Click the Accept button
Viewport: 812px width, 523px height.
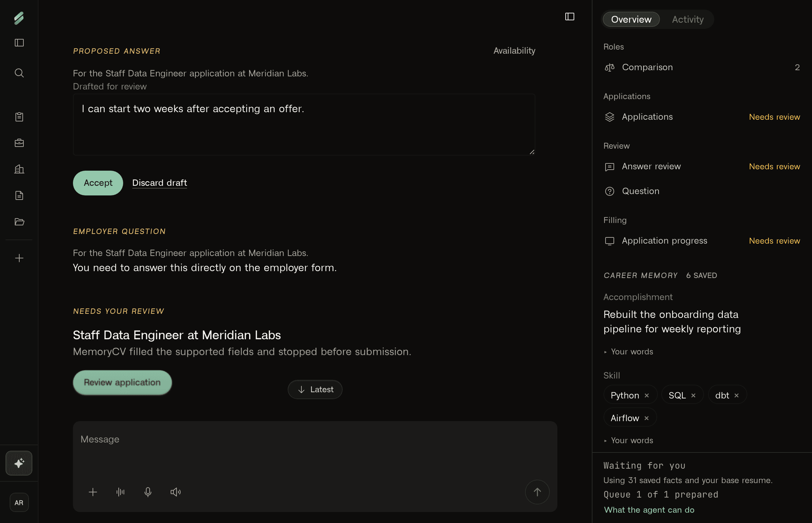pyautogui.click(x=98, y=183)
